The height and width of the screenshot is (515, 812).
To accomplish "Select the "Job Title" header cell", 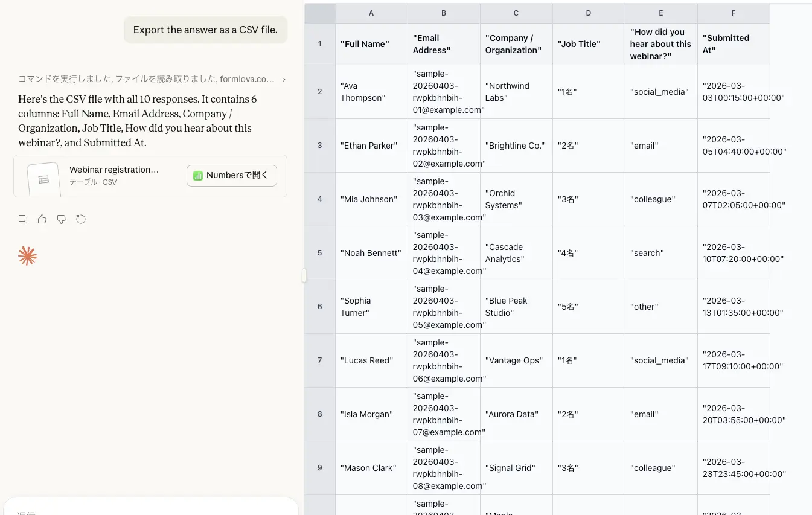I will tap(589, 44).
